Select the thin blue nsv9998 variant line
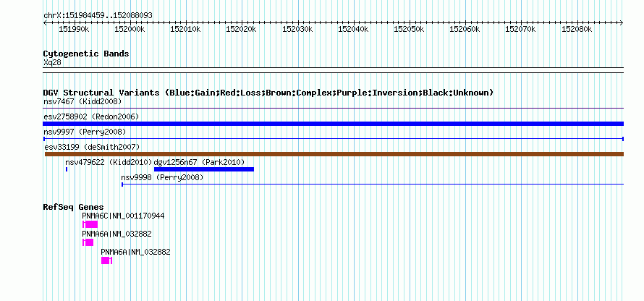Viewport: 644px width, 301px height. [373, 185]
